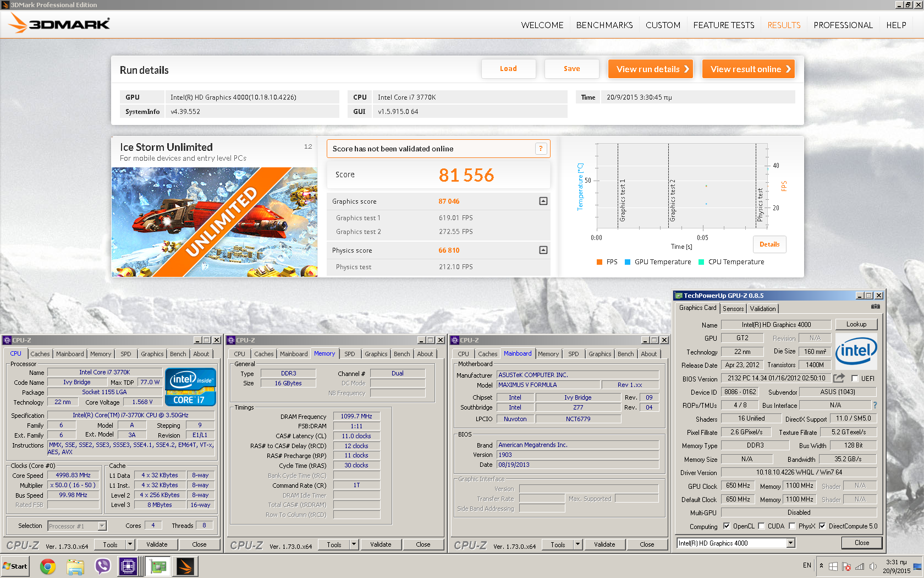Toggle the PhysX checkbox in GPU-Z
924x578 pixels.
click(792, 526)
